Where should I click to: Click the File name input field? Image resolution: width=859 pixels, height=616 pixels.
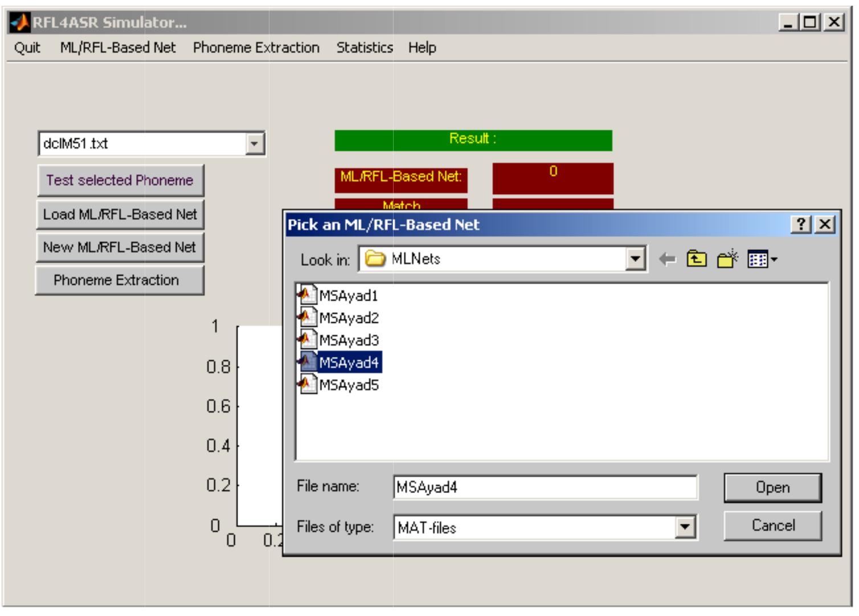tap(545, 487)
